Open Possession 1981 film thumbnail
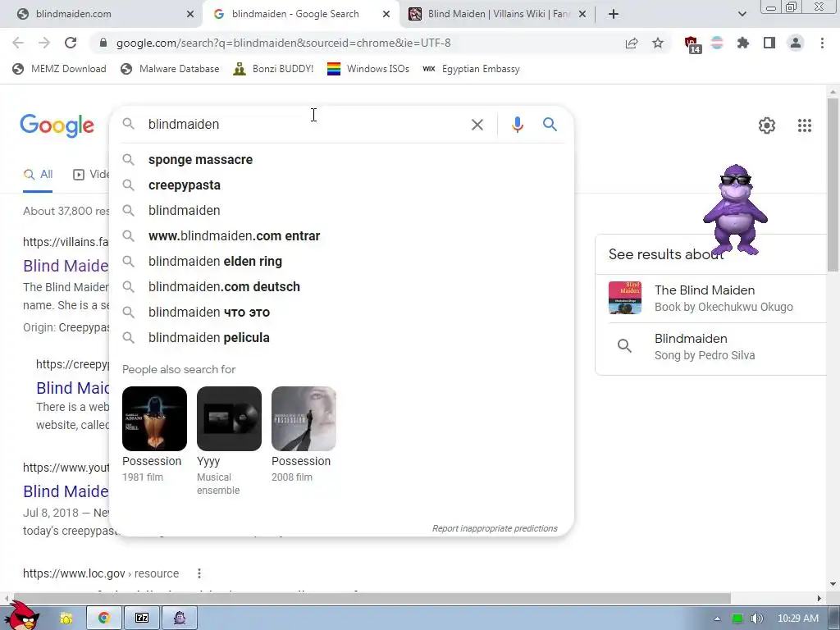This screenshot has width=840, height=630. pos(154,418)
